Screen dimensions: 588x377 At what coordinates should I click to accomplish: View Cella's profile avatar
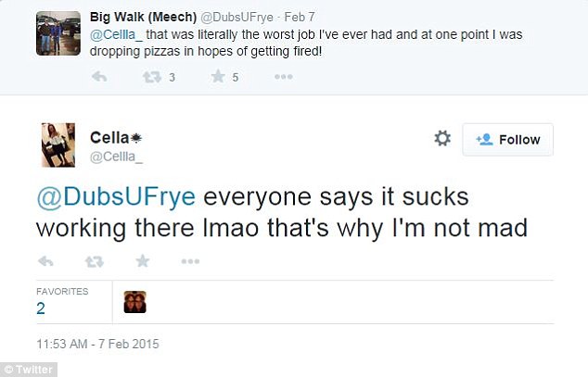click(58, 145)
